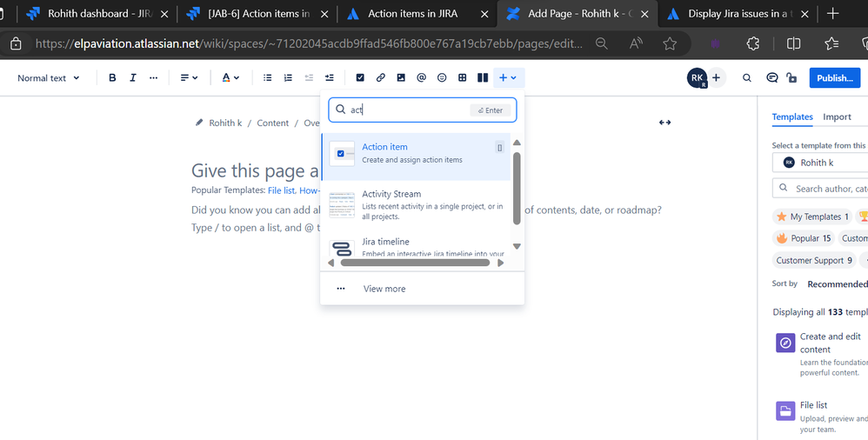The width and height of the screenshot is (868, 440).
Task: Open more formatting options ellipsis
Action: (x=153, y=78)
